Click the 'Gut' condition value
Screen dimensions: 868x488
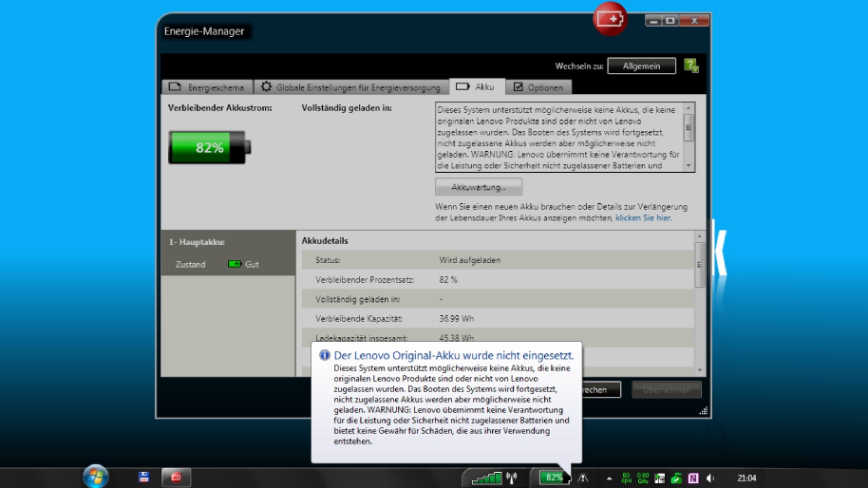(252, 265)
